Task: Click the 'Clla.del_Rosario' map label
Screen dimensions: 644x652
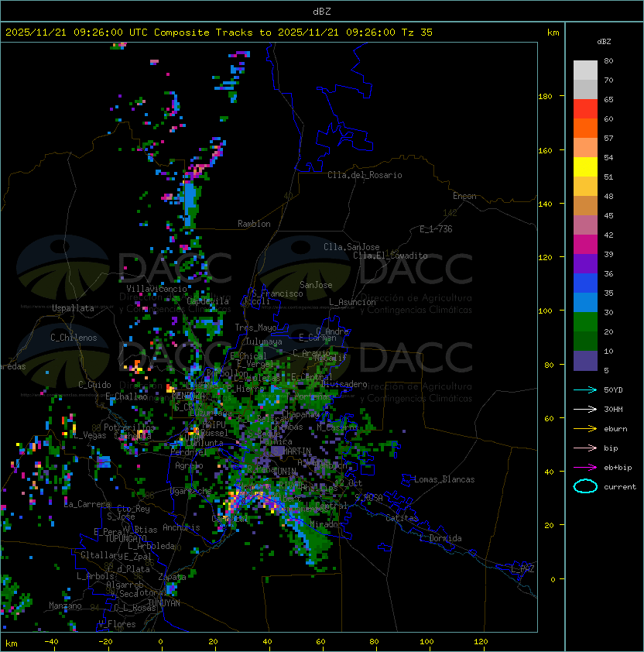Action: [x=365, y=175]
